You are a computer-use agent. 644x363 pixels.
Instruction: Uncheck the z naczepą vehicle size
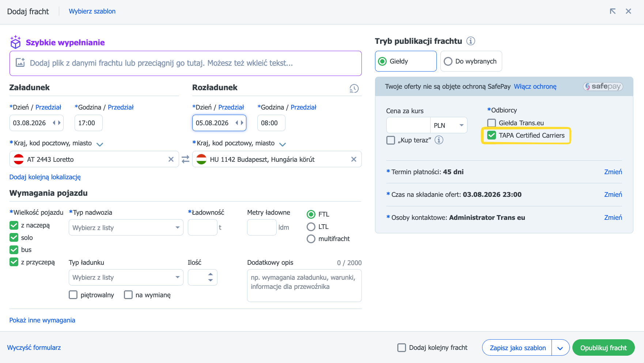pos(14,225)
